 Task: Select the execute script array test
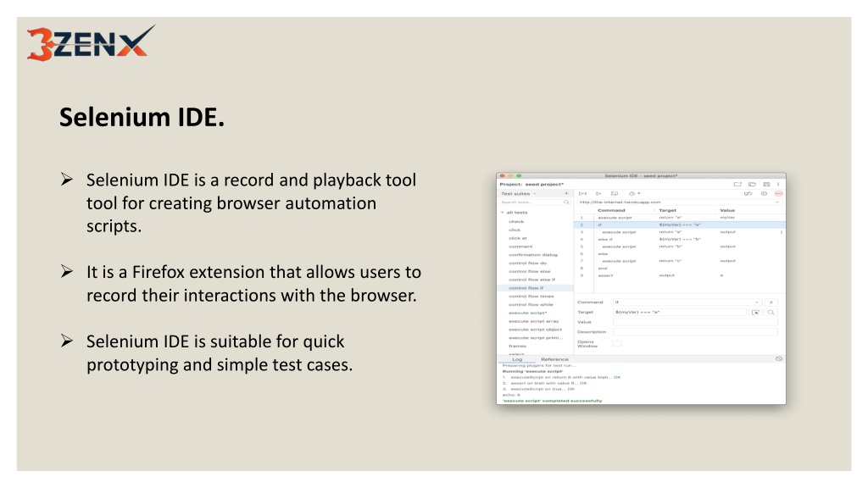coord(534,321)
